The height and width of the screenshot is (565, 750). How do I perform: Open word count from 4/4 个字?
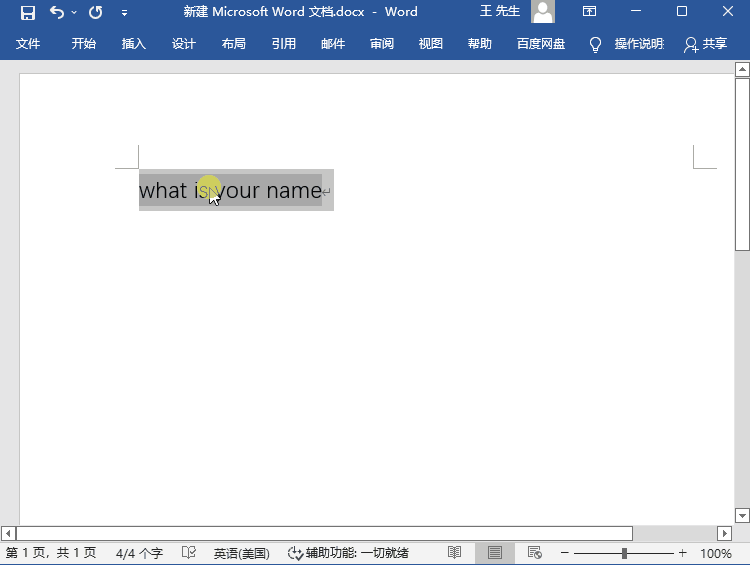tap(139, 554)
